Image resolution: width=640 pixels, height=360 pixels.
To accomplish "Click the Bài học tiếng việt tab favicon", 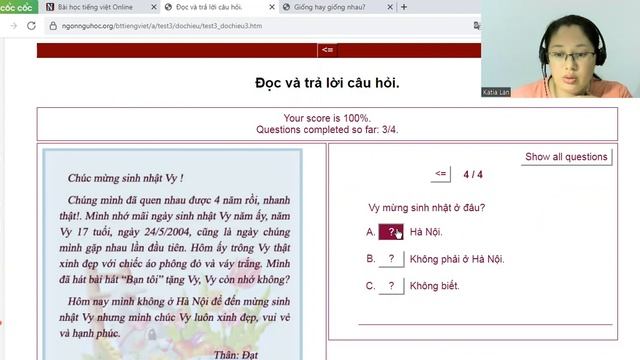I will pyautogui.click(x=50, y=7).
